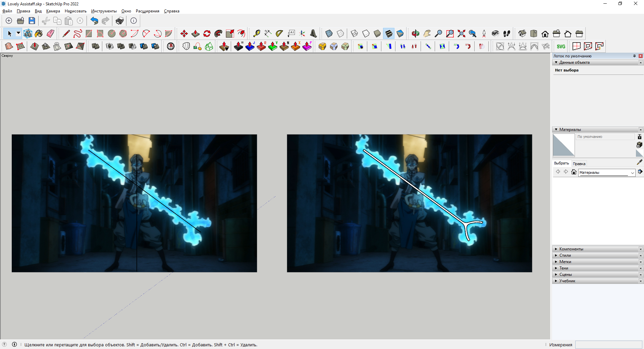
Task: Select the Orbit camera tool
Action: 415,34
